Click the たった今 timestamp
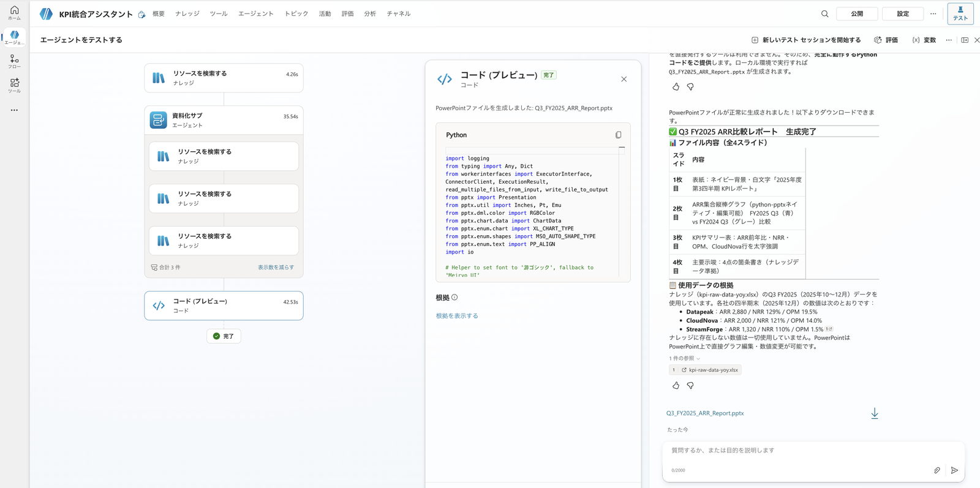 [677, 430]
